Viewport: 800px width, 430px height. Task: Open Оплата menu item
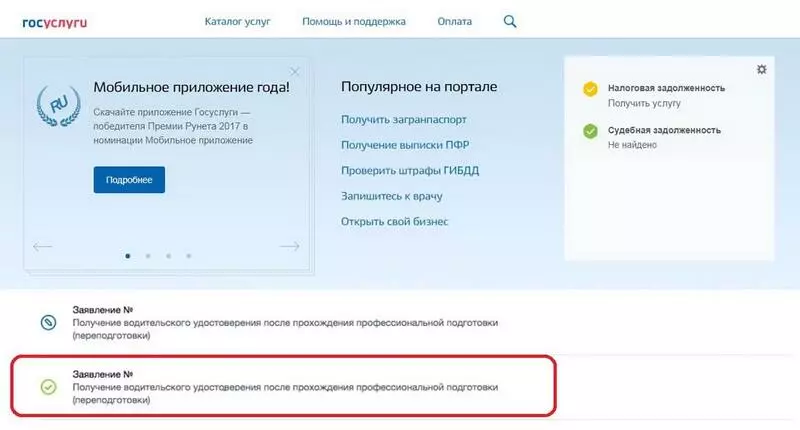click(454, 21)
